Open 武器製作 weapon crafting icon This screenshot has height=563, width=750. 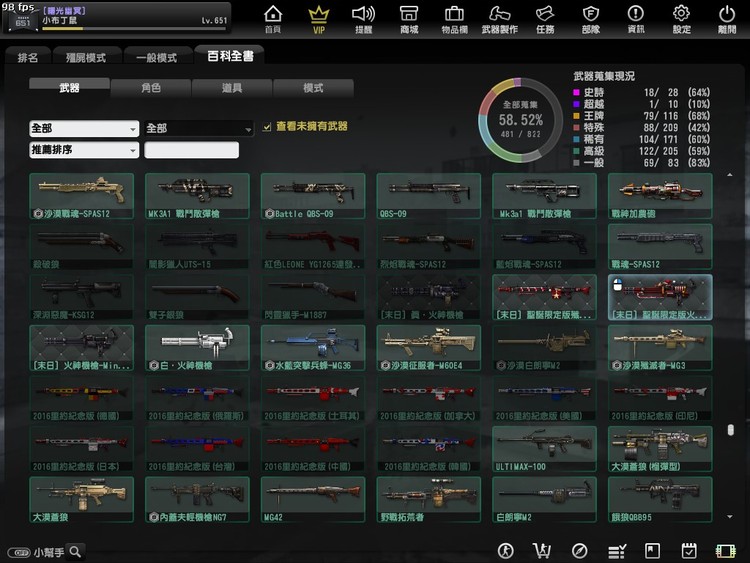coord(499,19)
